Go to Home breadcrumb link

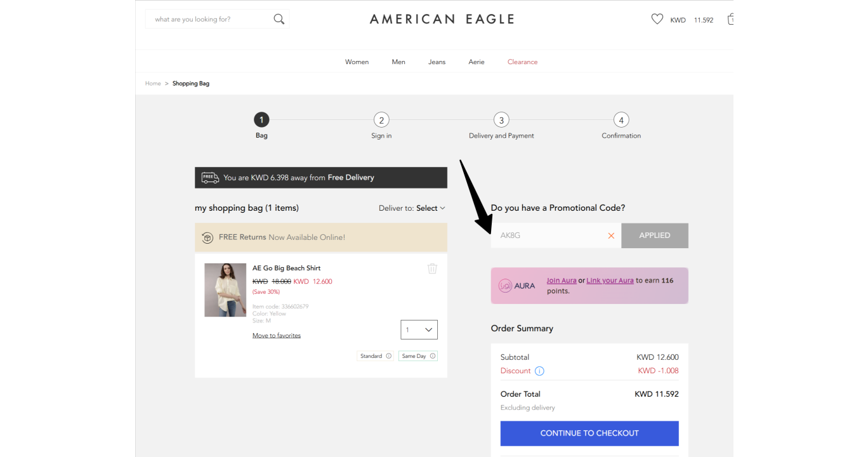pyautogui.click(x=153, y=83)
